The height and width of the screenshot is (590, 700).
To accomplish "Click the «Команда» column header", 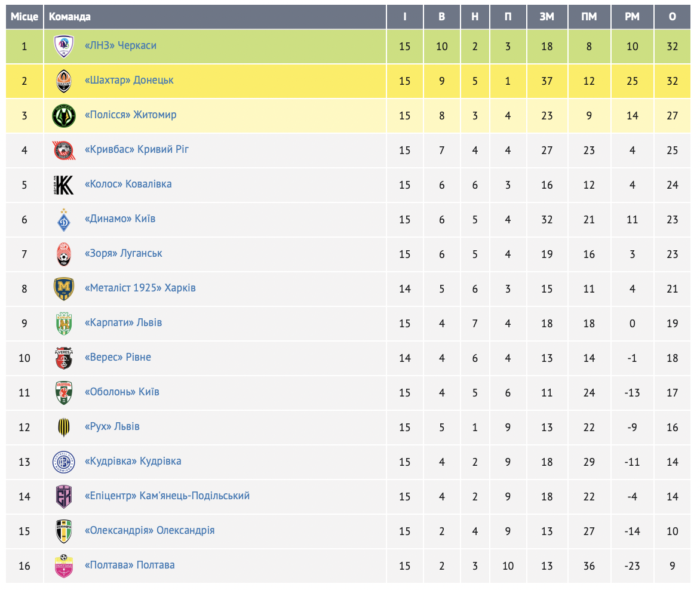I will [70, 17].
